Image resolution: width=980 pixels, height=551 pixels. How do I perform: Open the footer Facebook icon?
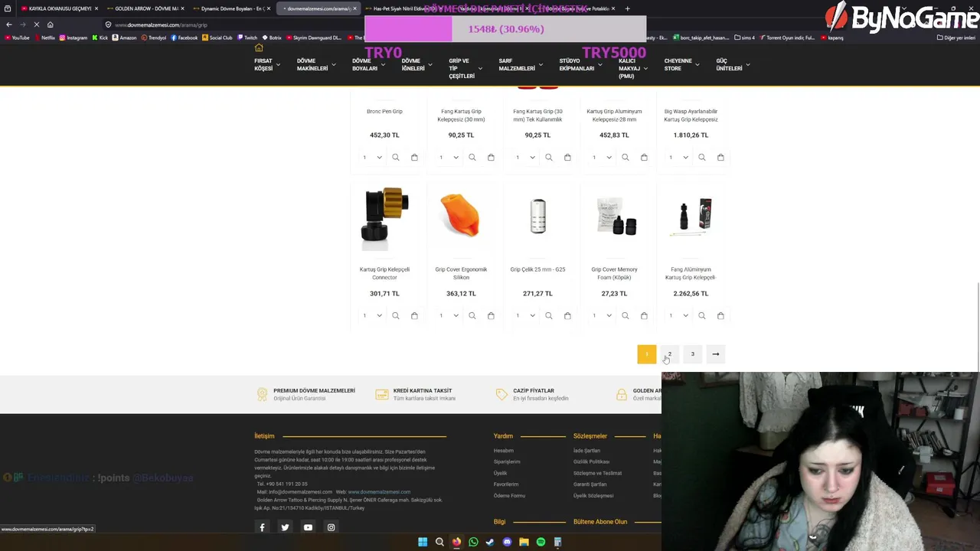[262, 527]
